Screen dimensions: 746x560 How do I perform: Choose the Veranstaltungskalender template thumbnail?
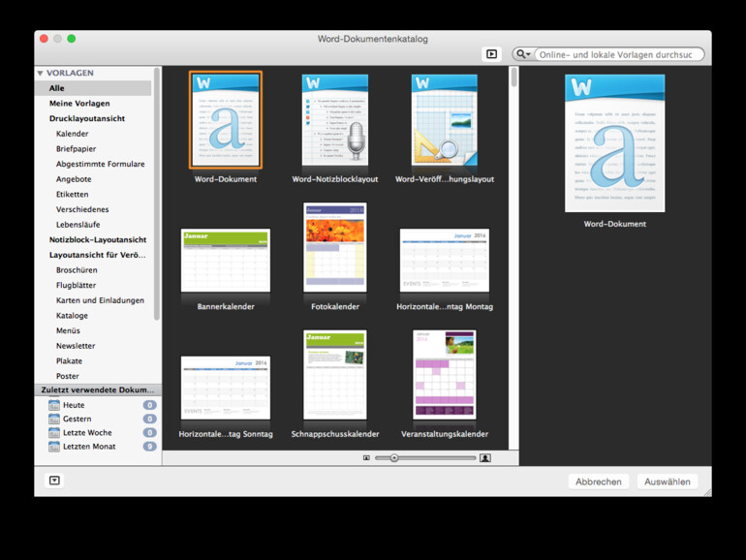[x=445, y=375]
